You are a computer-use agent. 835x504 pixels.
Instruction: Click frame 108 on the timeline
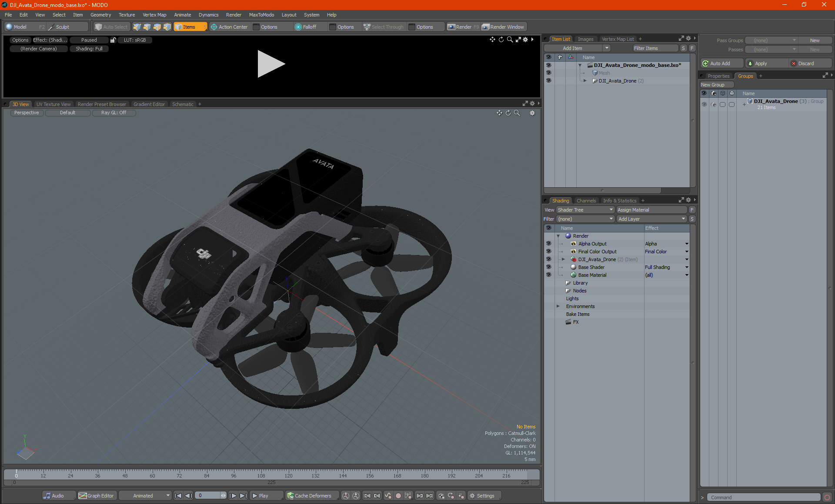pos(261,475)
